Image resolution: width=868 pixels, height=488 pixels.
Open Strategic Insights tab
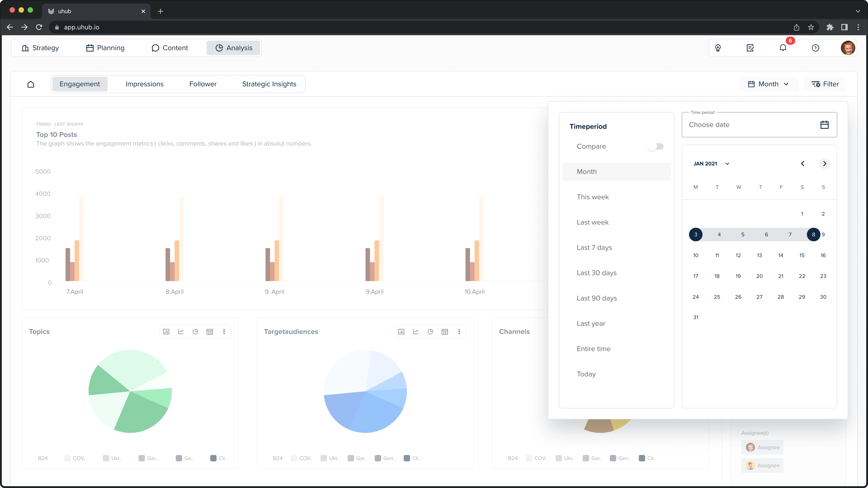269,84
